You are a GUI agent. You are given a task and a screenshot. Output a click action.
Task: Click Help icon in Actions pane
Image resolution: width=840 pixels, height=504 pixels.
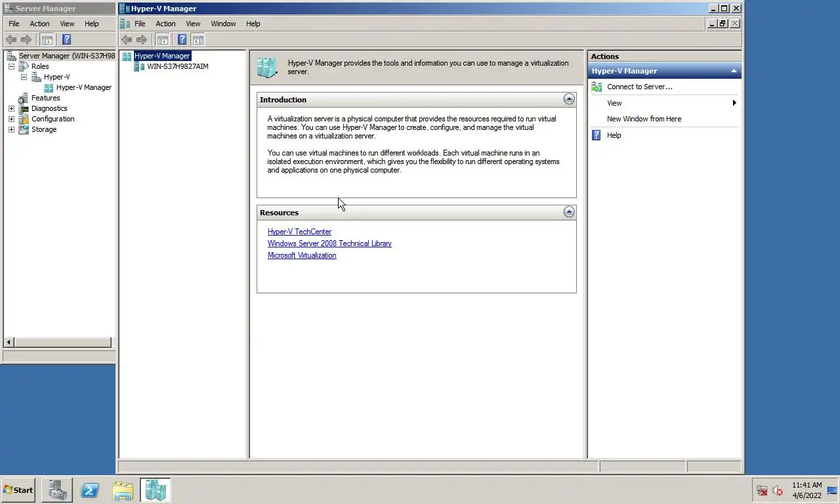597,135
